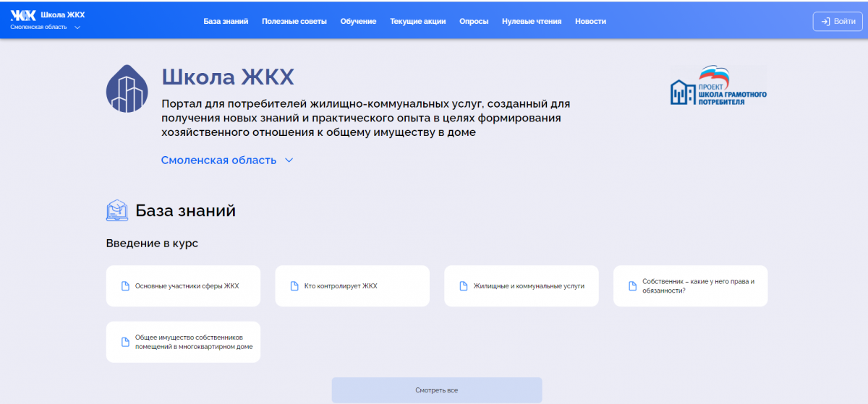
Task: Open the Жилищные и коммунальные услуги article
Action: [x=522, y=286]
